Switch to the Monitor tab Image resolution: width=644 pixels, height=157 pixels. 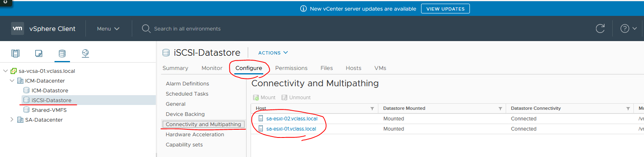(212, 68)
